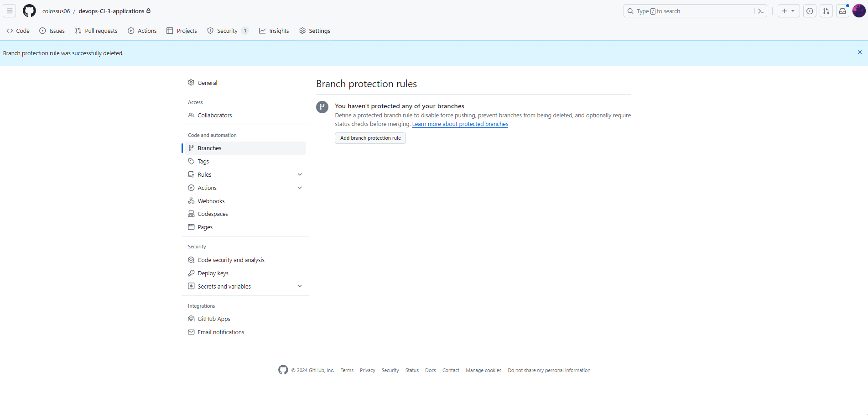The image size is (868, 415).
Task: Expand Secrets and variables section
Action: pyautogui.click(x=300, y=286)
